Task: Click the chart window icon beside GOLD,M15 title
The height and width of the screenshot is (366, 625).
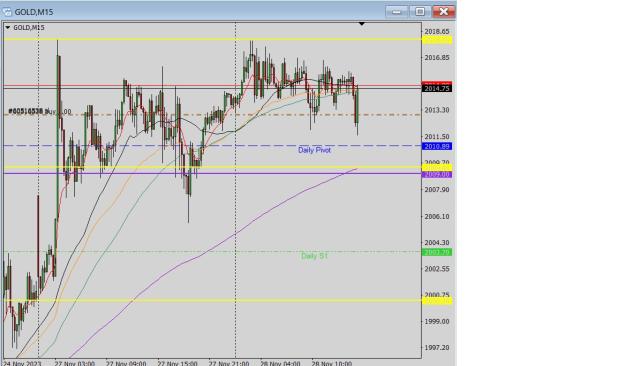Action: click(x=7, y=12)
